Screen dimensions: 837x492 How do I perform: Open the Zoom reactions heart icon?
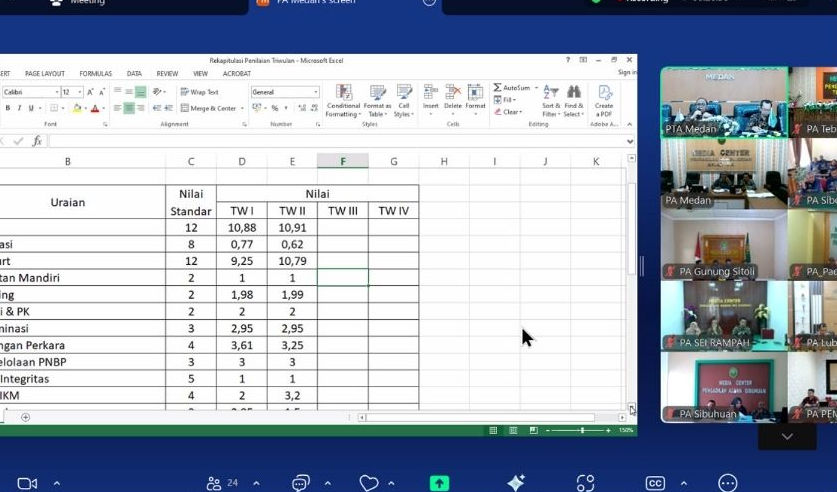pyautogui.click(x=368, y=483)
